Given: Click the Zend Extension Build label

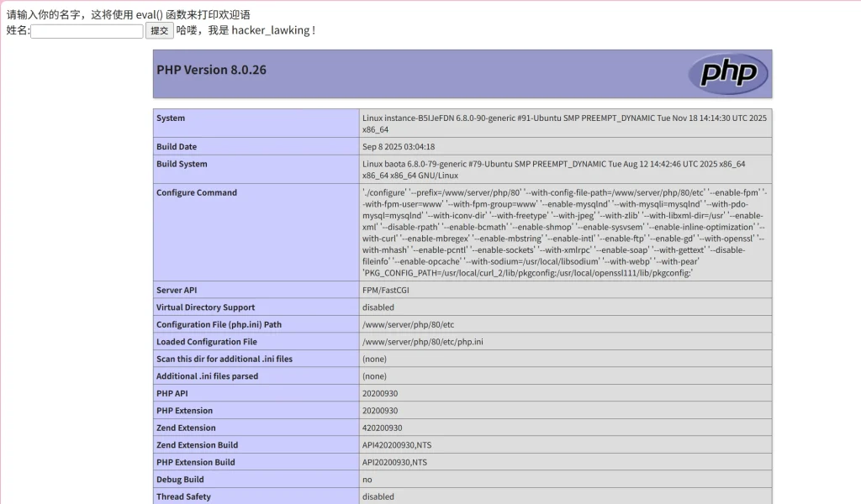Looking at the screenshot, I should pos(197,445).
